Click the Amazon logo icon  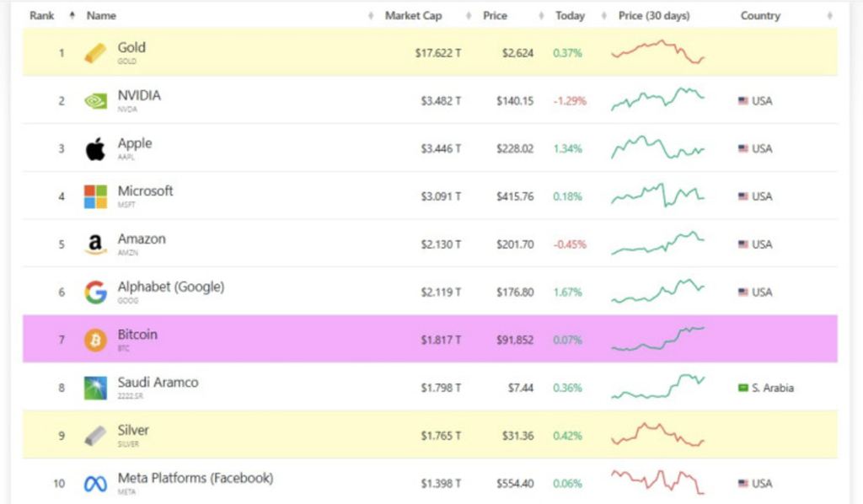[95, 244]
